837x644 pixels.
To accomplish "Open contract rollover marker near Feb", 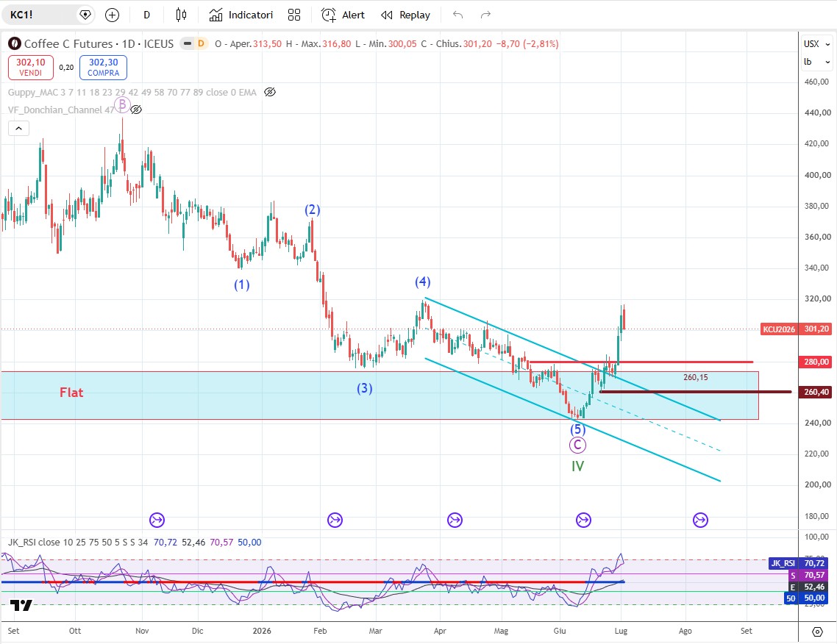I will 335,520.
